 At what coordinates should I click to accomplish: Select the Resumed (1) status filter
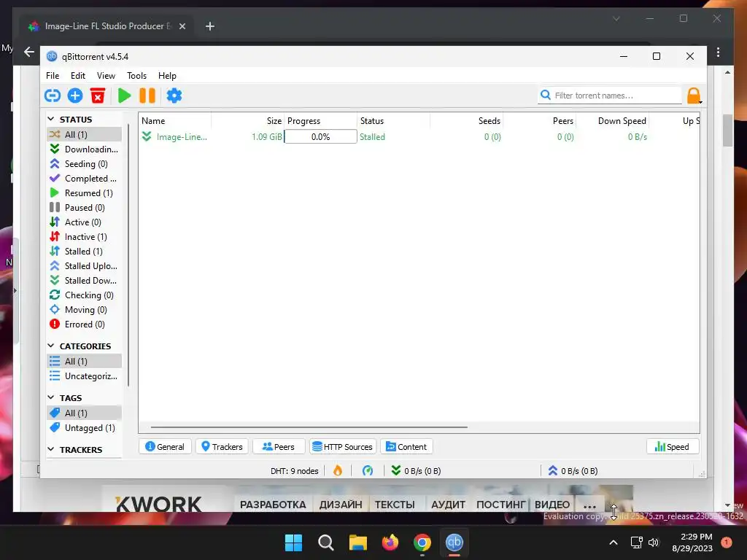[85, 192]
